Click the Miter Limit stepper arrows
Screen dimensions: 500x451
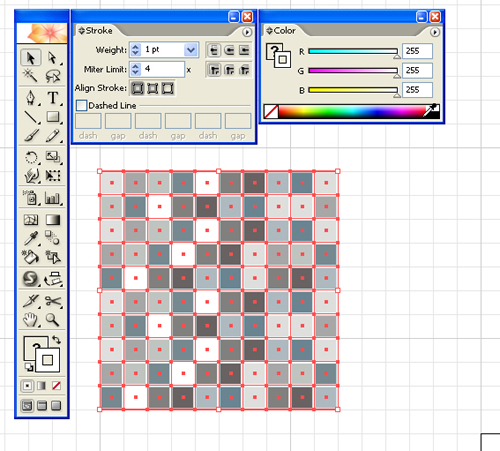point(135,69)
